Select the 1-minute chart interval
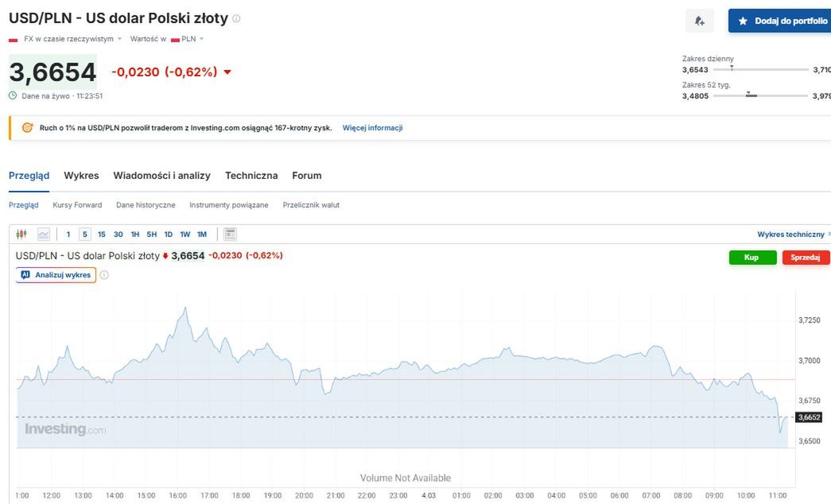This screenshot has width=831, height=504. pos(68,235)
